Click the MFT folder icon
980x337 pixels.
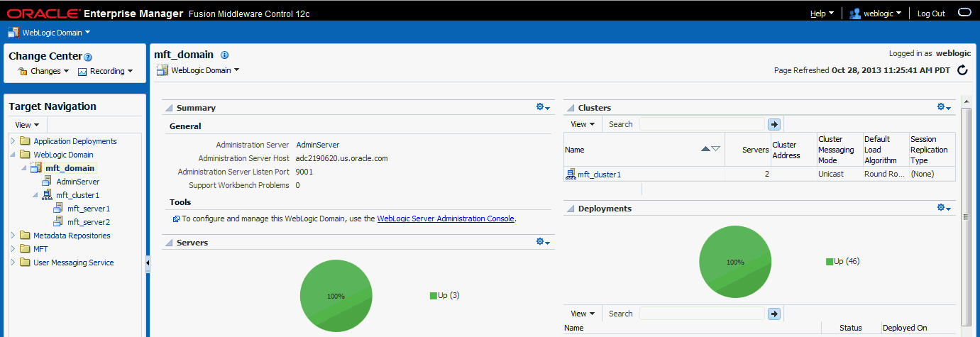25,249
